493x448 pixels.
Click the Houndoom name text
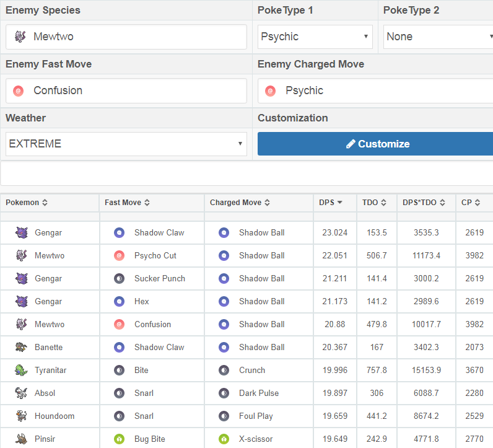55,416
